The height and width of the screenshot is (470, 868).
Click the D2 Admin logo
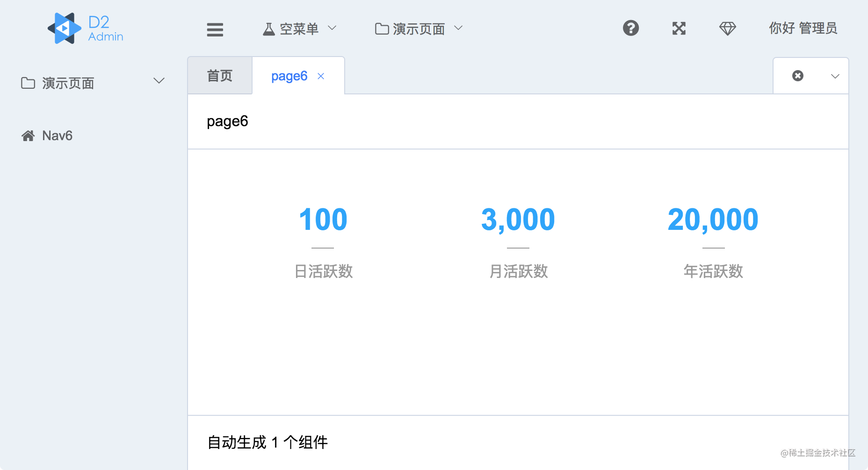click(x=86, y=28)
